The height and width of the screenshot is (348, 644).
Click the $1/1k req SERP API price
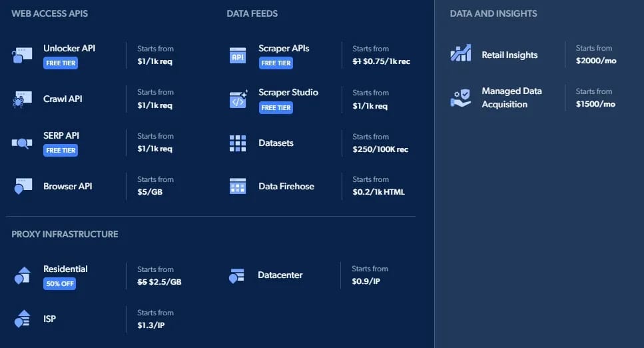155,149
